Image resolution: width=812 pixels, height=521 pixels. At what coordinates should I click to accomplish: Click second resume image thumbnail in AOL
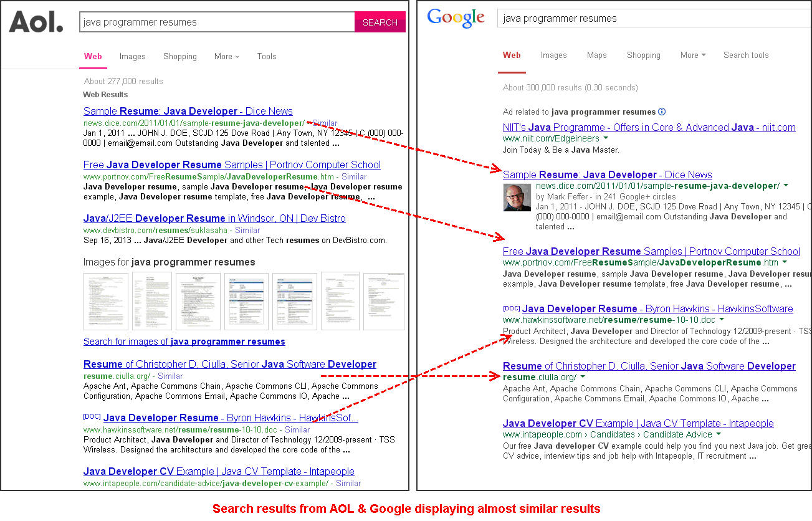(152, 301)
